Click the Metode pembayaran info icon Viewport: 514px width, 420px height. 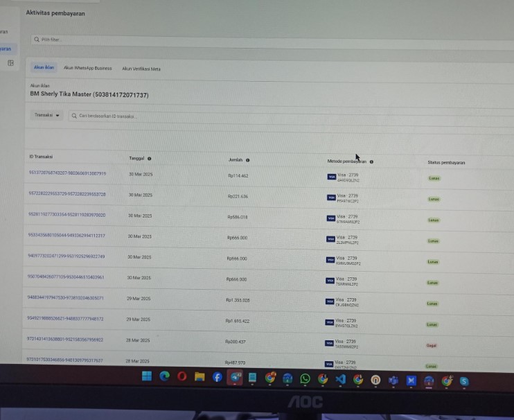tap(371, 161)
